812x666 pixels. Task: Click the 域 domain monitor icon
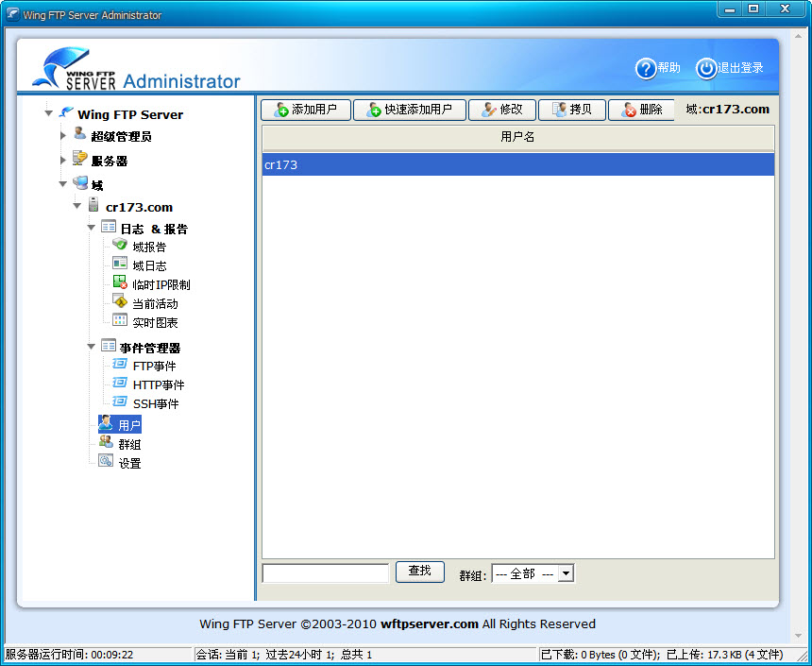pyautogui.click(x=80, y=182)
